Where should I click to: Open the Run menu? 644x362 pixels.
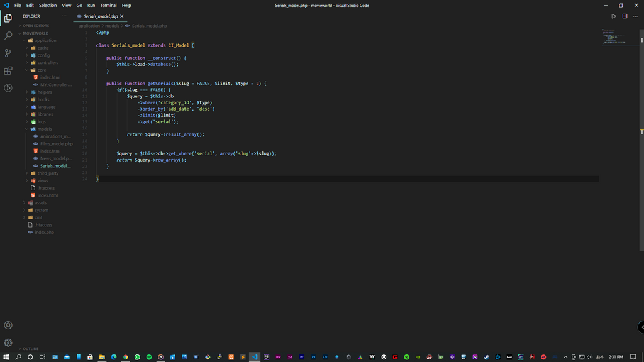click(91, 5)
